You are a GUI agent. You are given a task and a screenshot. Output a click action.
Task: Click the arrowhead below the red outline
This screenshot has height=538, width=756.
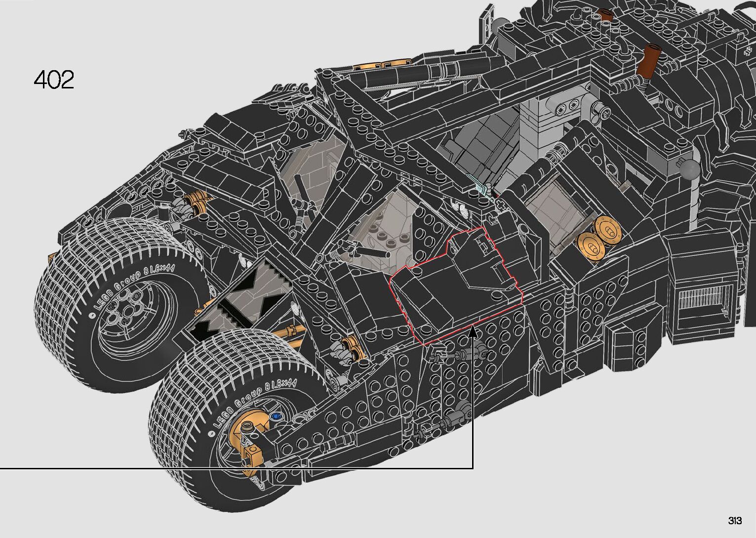pyautogui.click(x=473, y=332)
